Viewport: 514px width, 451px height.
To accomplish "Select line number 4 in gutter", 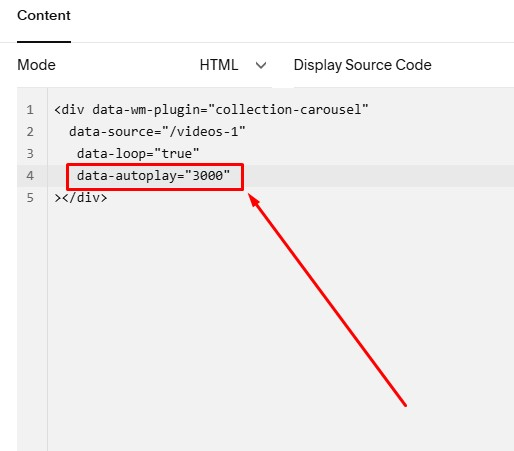I will (30, 176).
